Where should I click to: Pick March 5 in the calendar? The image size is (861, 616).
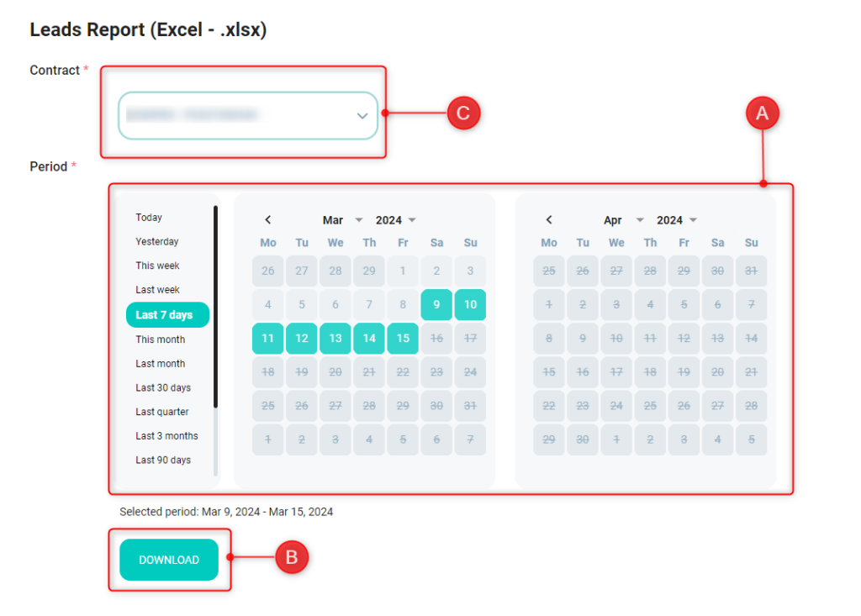point(302,305)
